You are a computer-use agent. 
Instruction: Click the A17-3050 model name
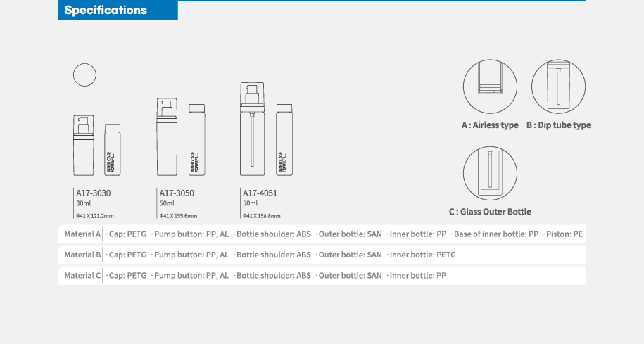coord(177,193)
